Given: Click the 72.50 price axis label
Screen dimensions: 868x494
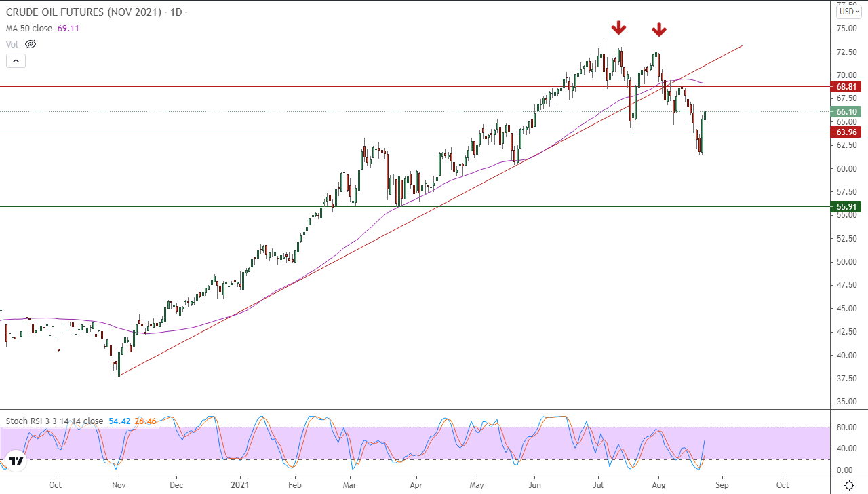Looking at the screenshot, I should pyautogui.click(x=846, y=52).
